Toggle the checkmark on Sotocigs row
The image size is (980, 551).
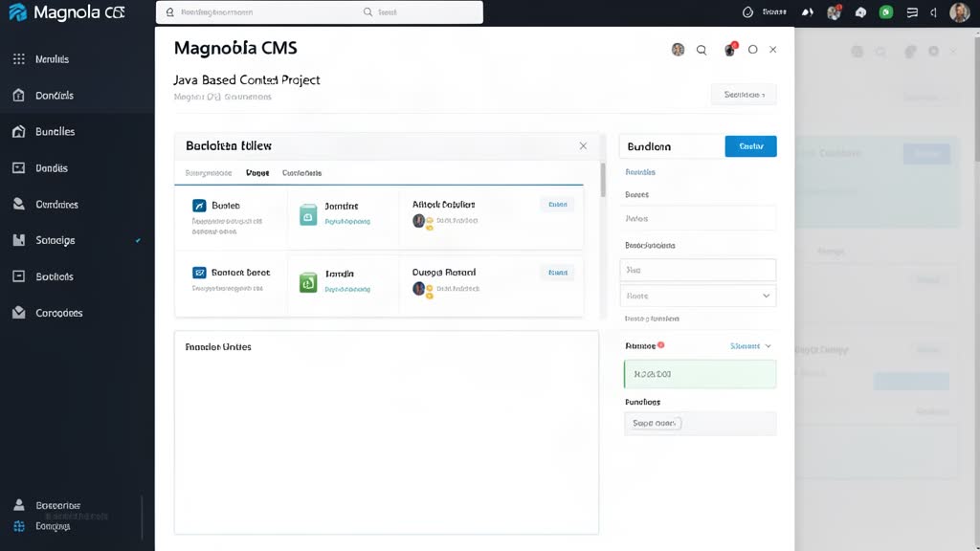(138, 240)
